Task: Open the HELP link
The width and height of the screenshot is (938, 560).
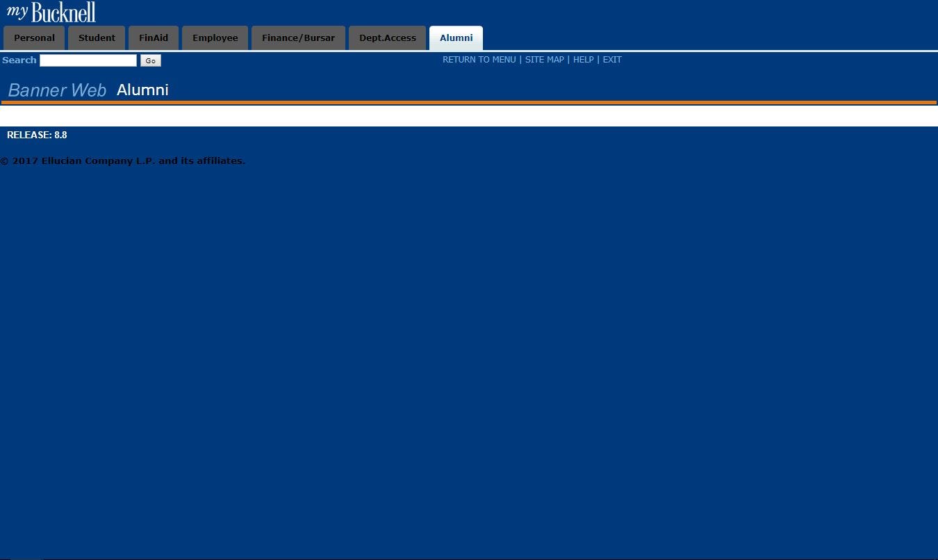Action: (x=584, y=60)
